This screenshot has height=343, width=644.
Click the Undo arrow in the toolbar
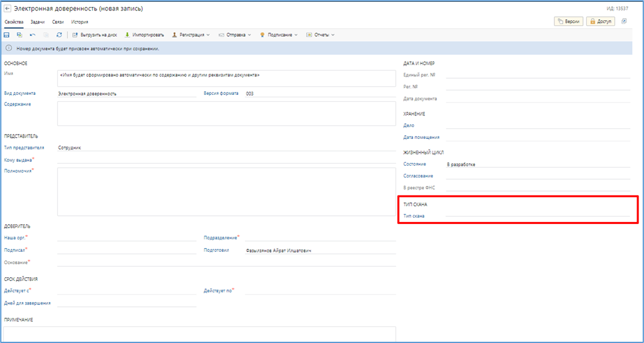(32, 35)
